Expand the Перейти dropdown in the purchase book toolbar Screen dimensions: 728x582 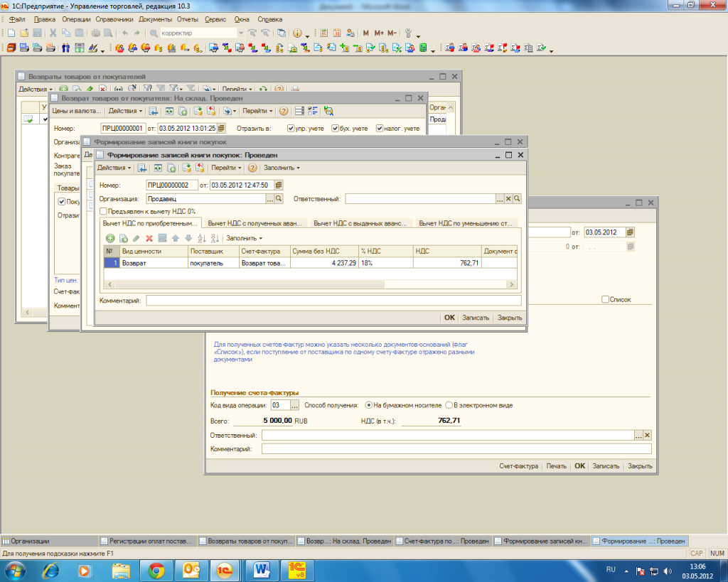(226, 168)
